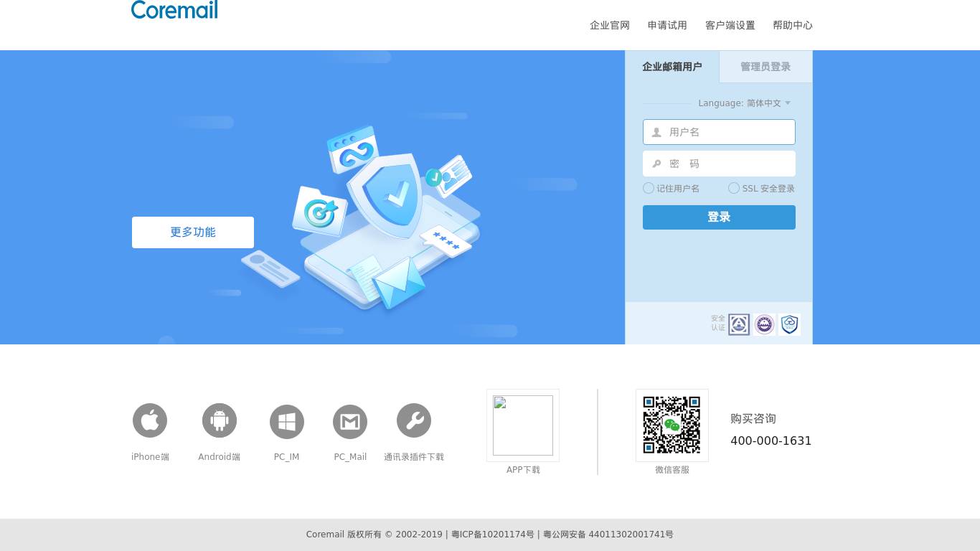The image size is (980, 551).
Task: Select the 通讯录插件下载 wrench icon
Action: (414, 420)
